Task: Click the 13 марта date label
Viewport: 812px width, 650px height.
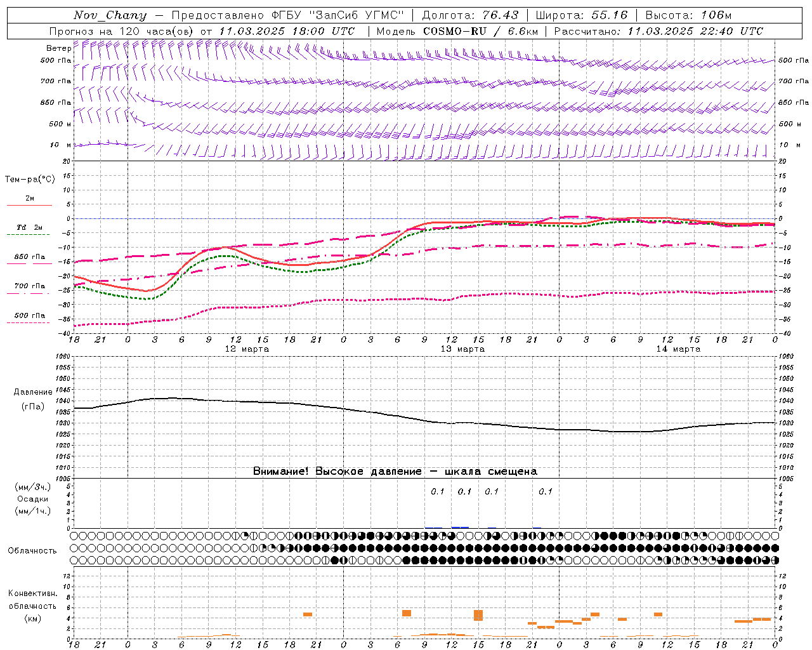Action: pyautogui.click(x=462, y=349)
